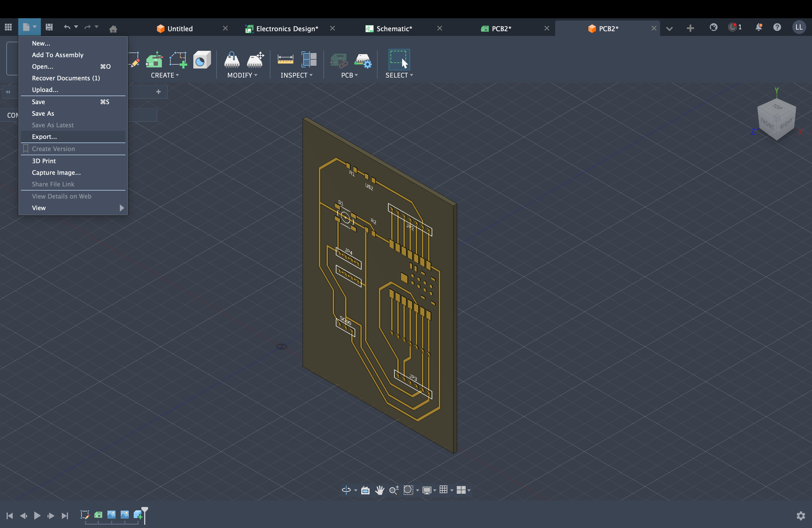Click the Undo arrow icon
812x528 pixels.
(67, 27)
